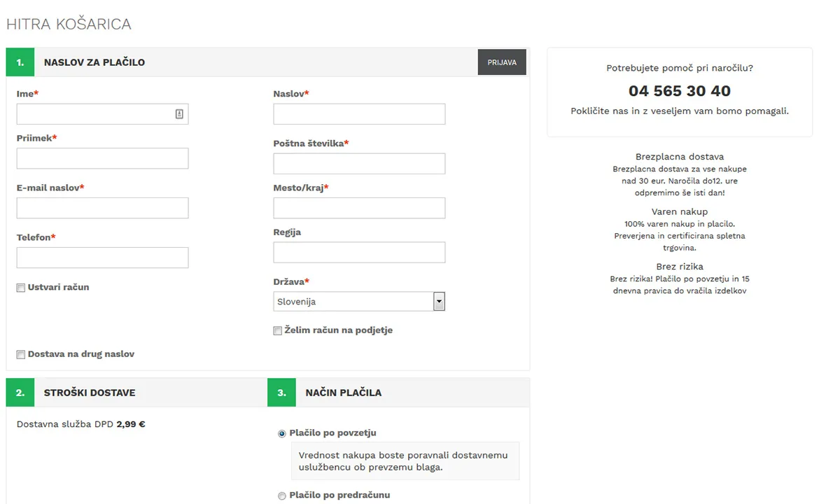Focus the Mesto/kraj input field
Image resolution: width=819 pixels, height=504 pixels.
coord(359,208)
